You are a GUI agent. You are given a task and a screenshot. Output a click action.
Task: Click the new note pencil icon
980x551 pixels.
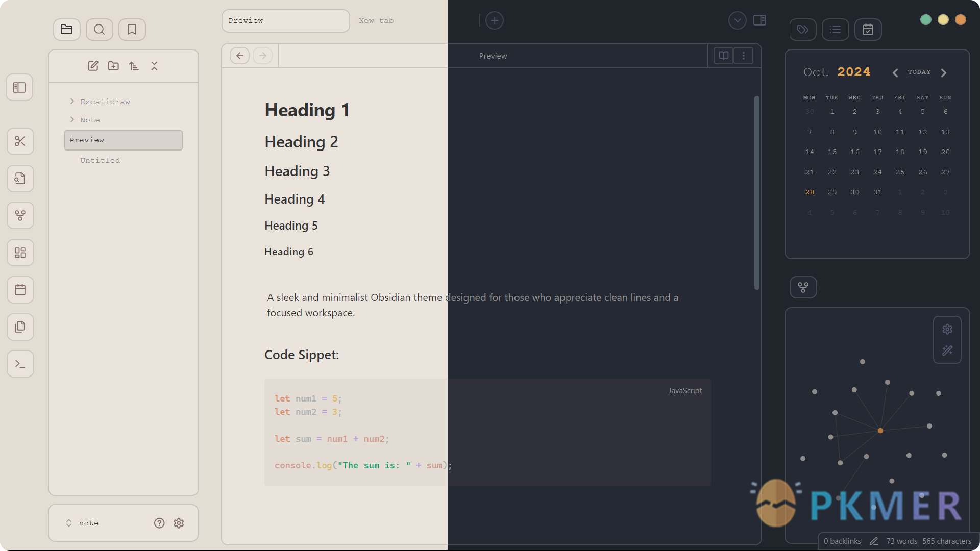(x=93, y=66)
